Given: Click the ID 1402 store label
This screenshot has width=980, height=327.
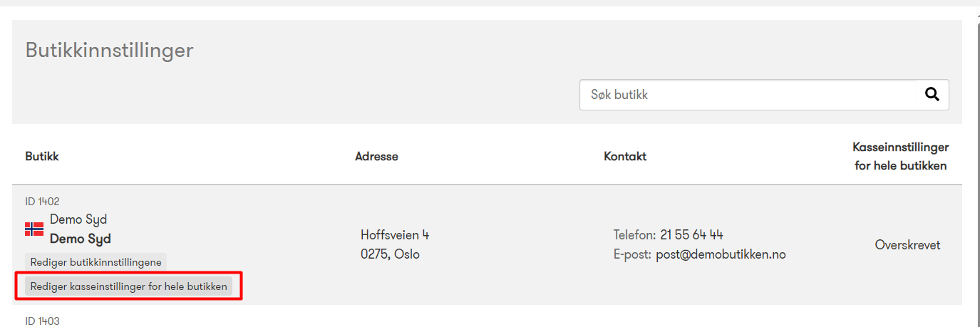Looking at the screenshot, I should point(43,202).
